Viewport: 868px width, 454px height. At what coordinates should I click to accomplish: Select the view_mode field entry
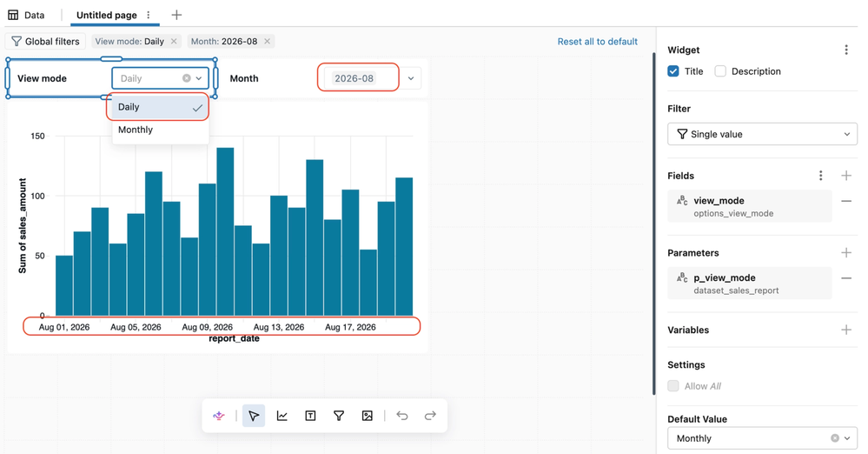(750, 206)
